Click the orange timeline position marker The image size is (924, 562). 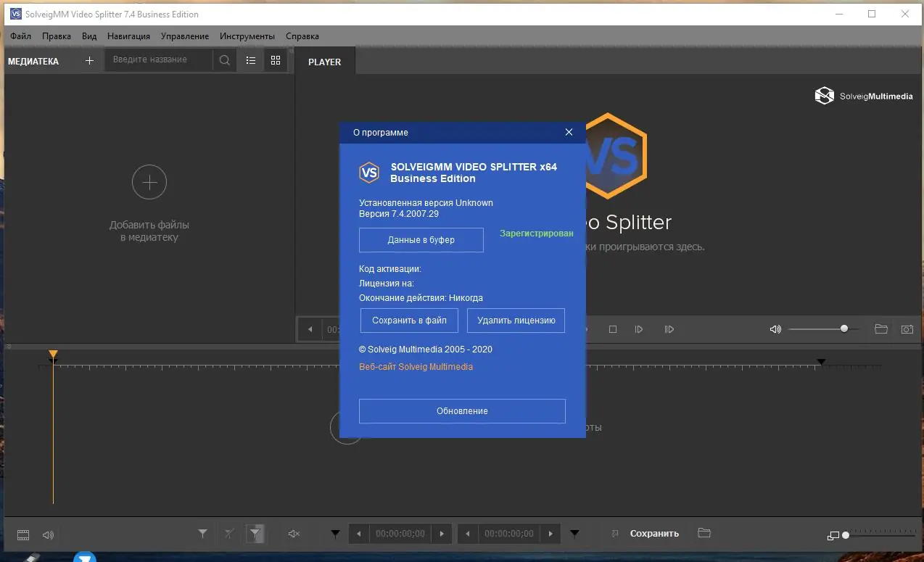53,355
